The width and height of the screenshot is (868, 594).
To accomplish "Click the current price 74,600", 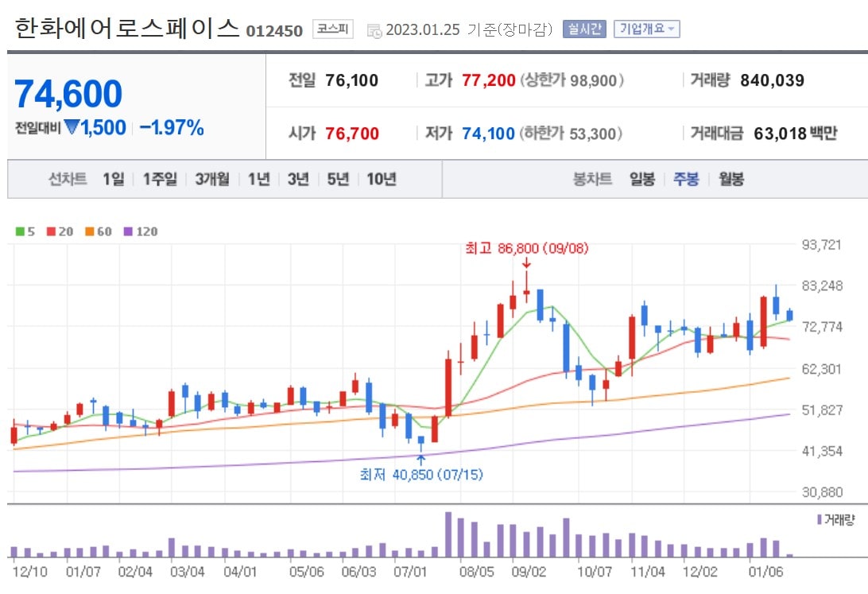I will [x=68, y=94].
